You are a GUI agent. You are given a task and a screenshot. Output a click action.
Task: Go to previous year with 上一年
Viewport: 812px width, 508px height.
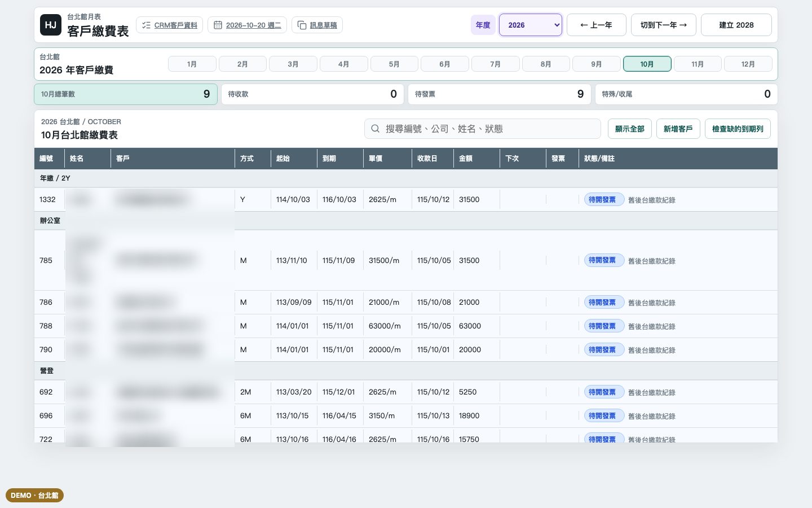(597, 25)
